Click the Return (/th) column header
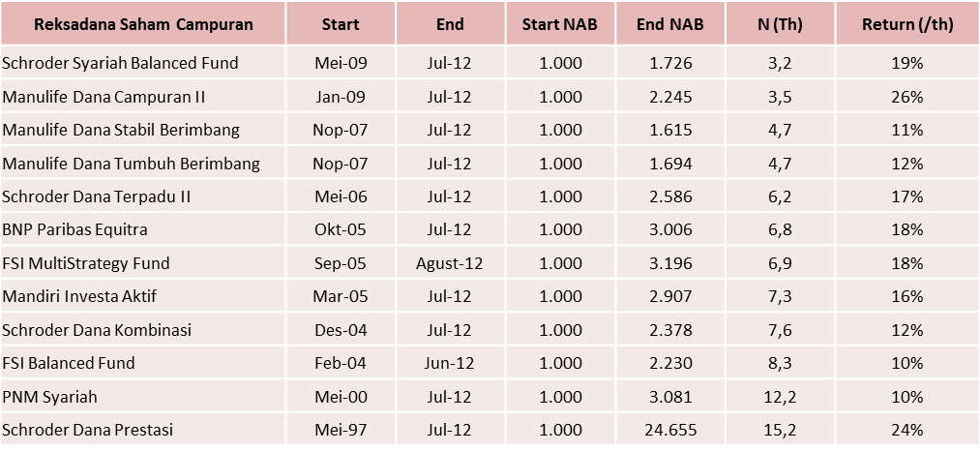 click(x=906, y=24)
